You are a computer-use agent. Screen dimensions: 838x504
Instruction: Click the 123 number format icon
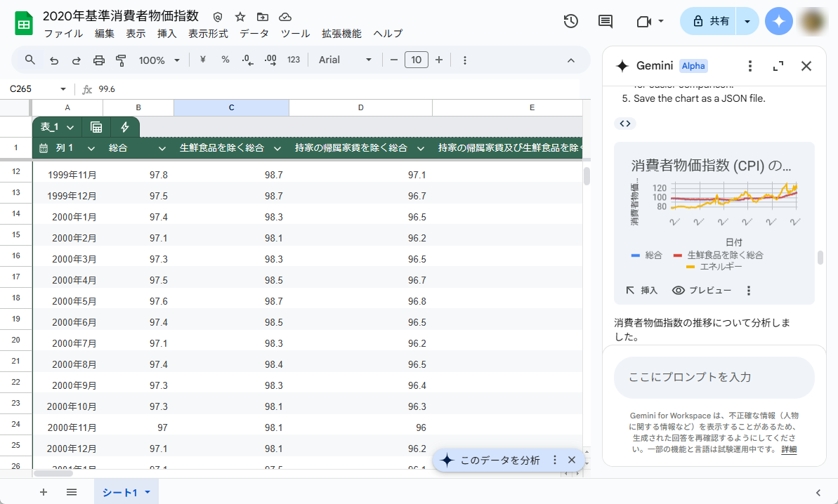coord(293,60)
